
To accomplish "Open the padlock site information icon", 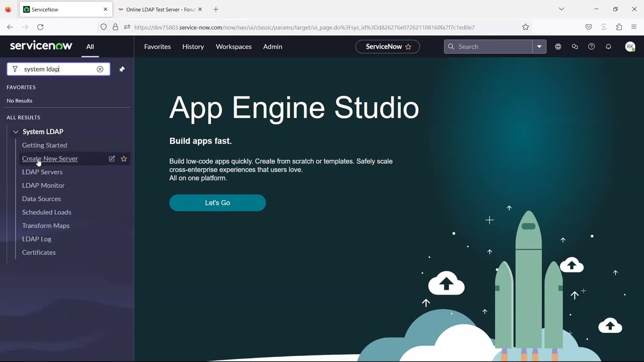I will [115, 27].
